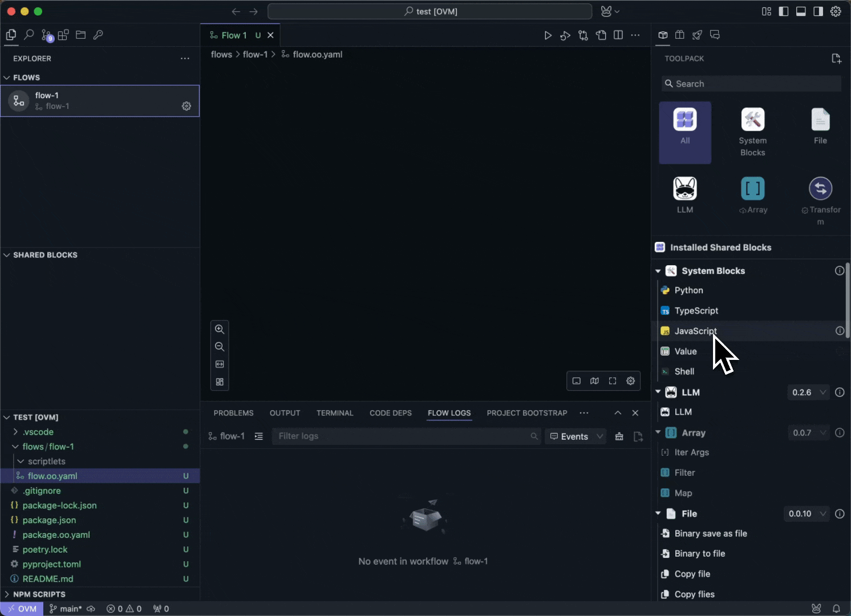Click the Run flow play icon
The width and height of the screenshot is (851, 616).
(548, 35)
